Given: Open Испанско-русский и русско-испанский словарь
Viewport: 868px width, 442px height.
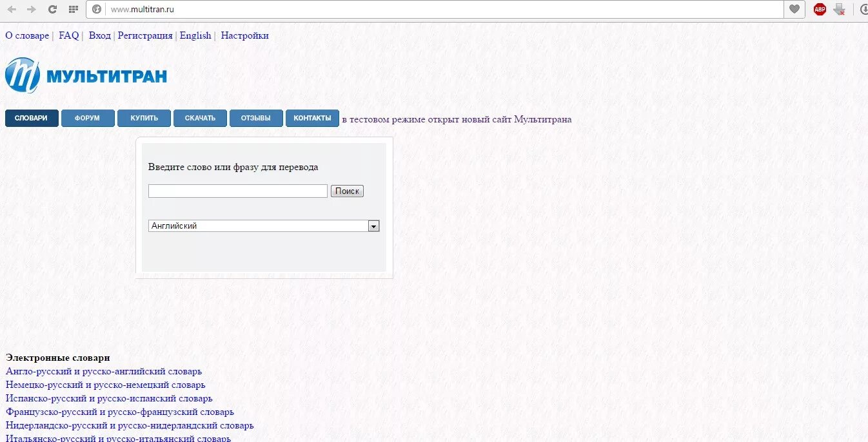Looking at the screenshot, I should [109, 399].
